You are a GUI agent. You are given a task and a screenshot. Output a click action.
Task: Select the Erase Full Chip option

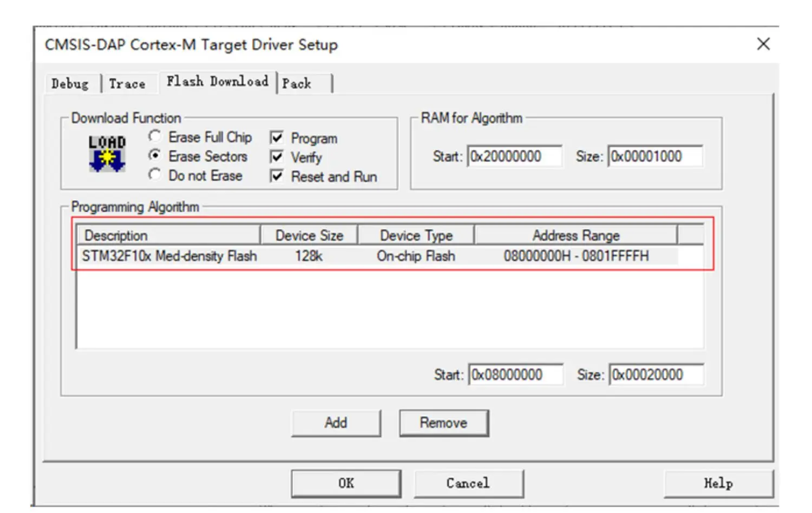click(155, 137)
